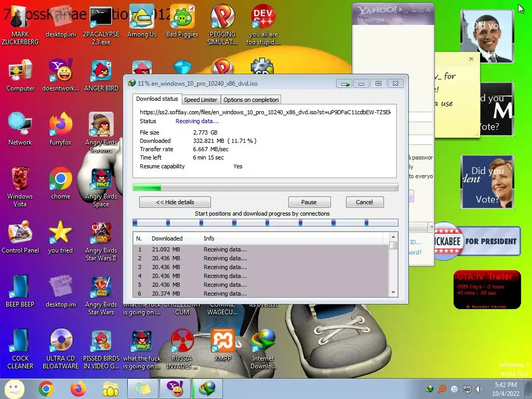Open the Messenger menu in Yahoo window

[x=370, y=20]
